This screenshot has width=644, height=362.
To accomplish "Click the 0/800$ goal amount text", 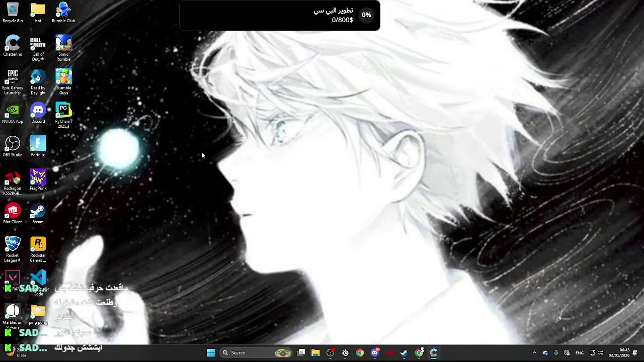I will pyautogui.click(x=343, y=20).
